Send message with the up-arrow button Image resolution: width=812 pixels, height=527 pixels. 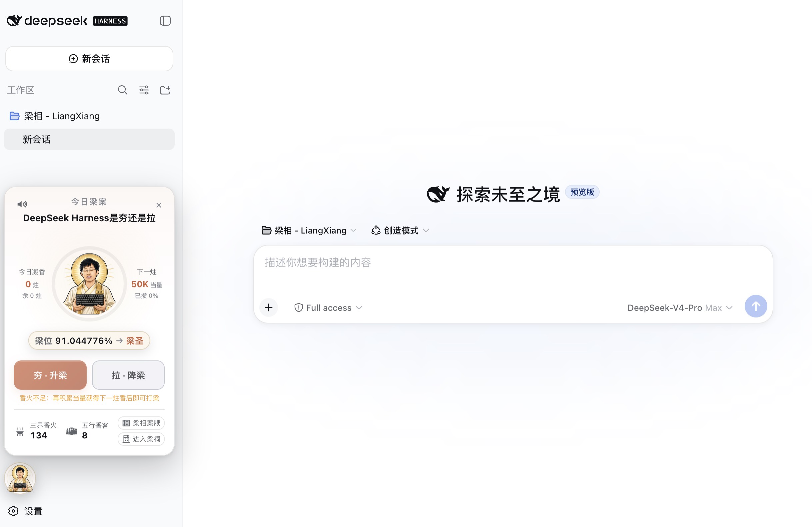[x=756, y=306]
